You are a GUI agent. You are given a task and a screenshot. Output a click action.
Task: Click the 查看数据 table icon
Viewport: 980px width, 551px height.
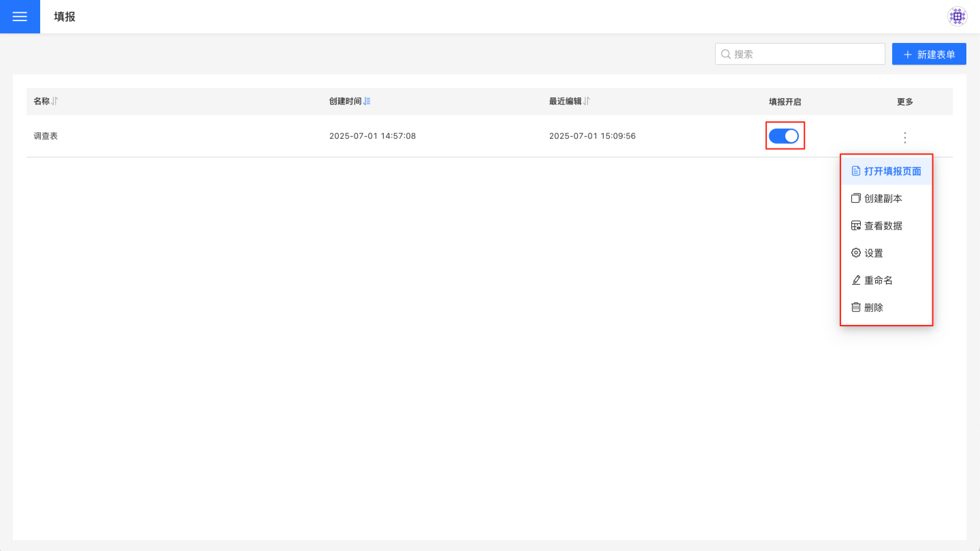tap(856, 225)
